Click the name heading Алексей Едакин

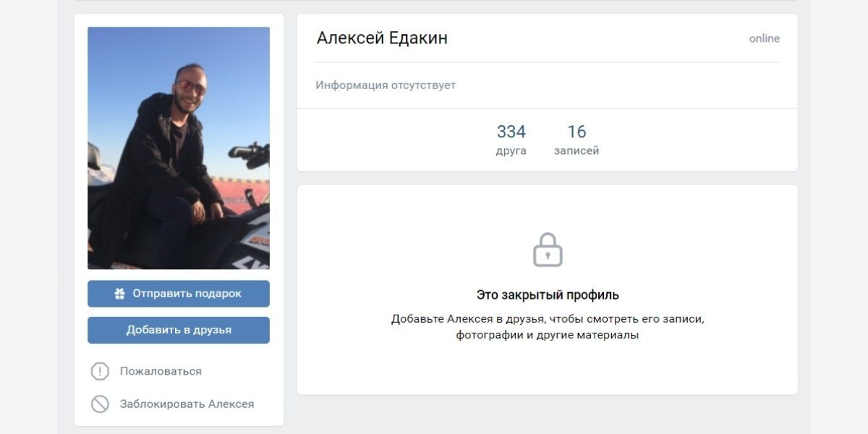[x=382, y=38]
